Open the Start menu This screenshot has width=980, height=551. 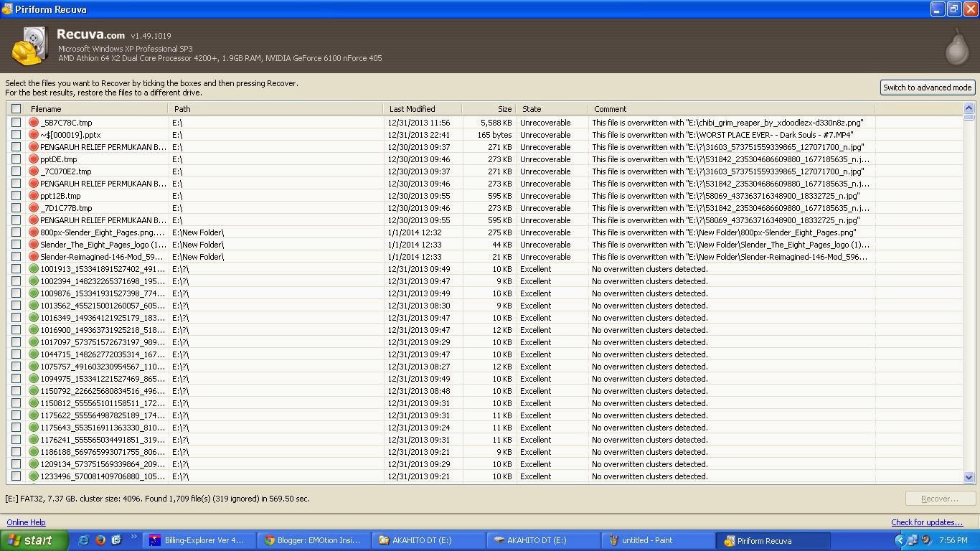(34, 540)
